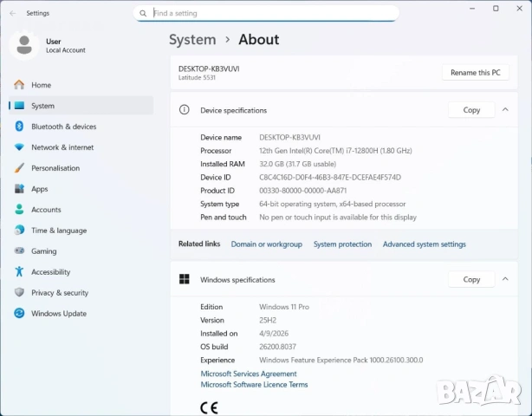Open Bluetooth & devices settings

(81, 127)
